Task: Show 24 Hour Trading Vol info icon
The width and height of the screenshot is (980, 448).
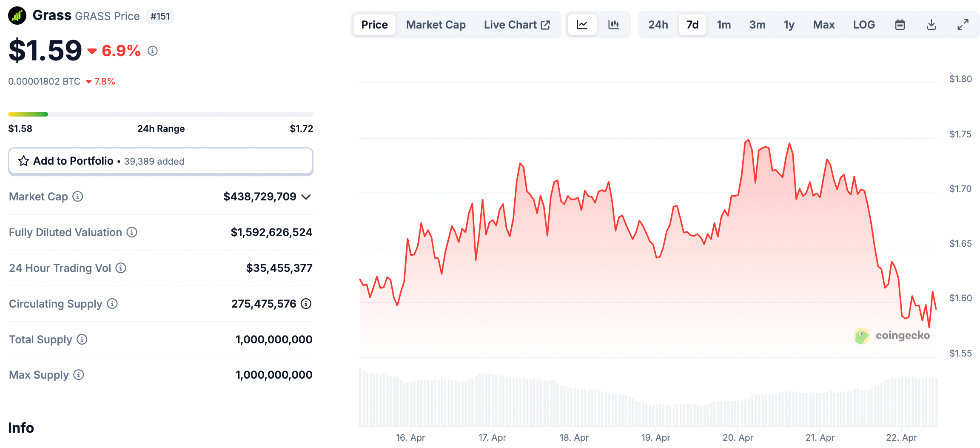Action: 121,268
